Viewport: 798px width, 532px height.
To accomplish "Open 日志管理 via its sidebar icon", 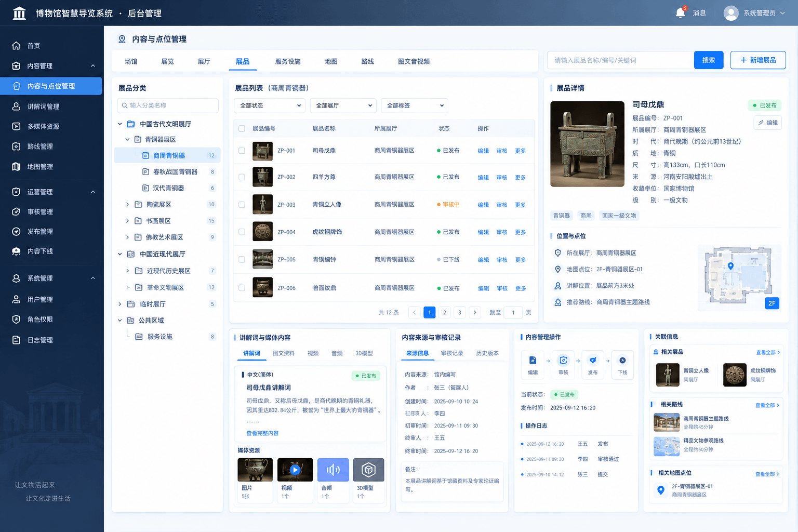I will click(x=16, y=340).
